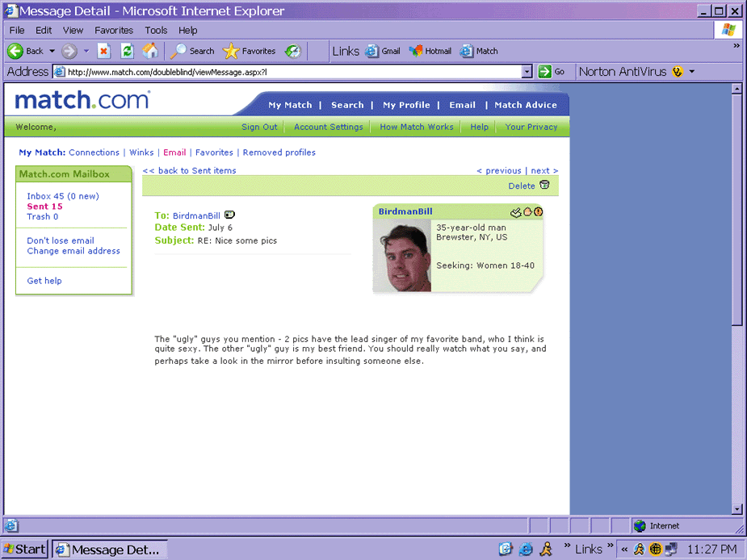Viewport: 747px width, 560px height.
Task: Expand hidden system tray icons chevron
Action: 624,550
